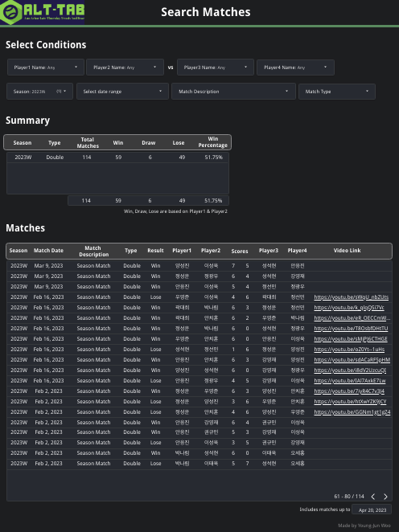Sort Matches table by Player3 header

(x=268, y=251)
